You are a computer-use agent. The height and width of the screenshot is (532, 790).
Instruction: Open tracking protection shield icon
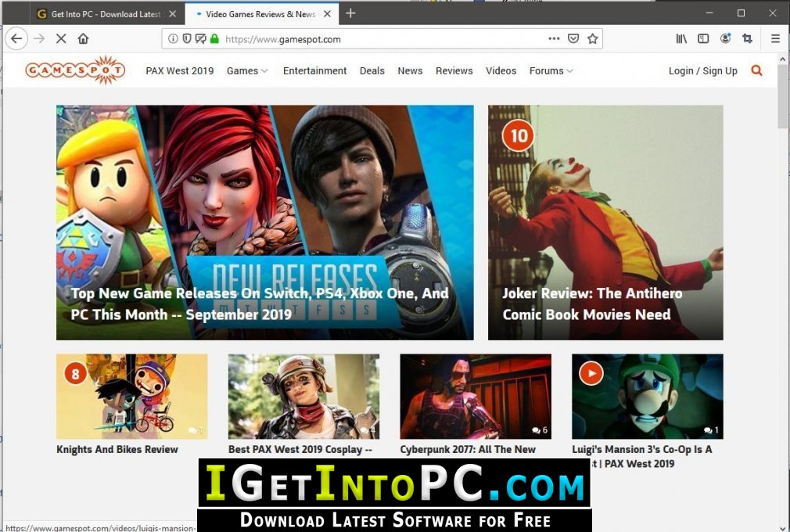click(186, 39)
